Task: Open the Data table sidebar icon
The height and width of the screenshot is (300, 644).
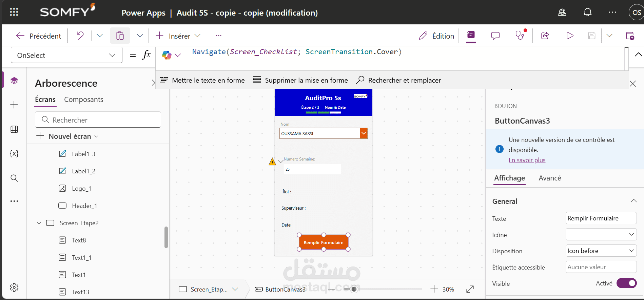Action: (14, 129)
